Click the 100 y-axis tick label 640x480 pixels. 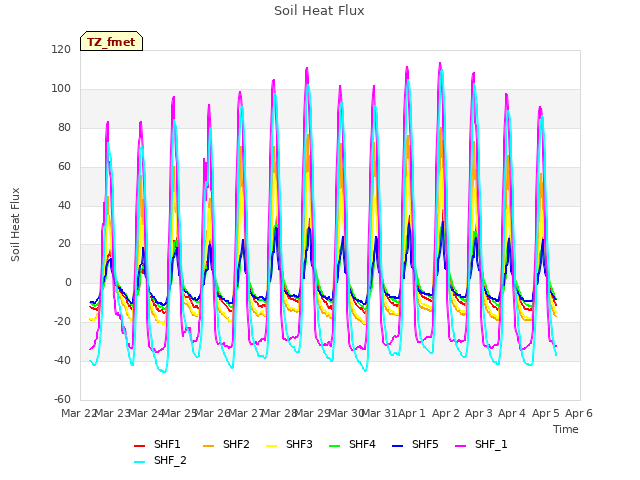coord(61,89)
